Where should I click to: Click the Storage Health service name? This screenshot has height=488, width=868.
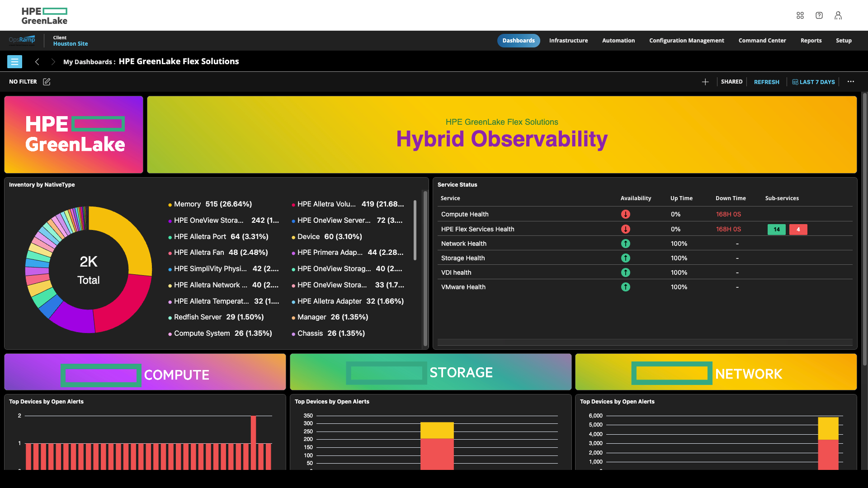[462, 258]
